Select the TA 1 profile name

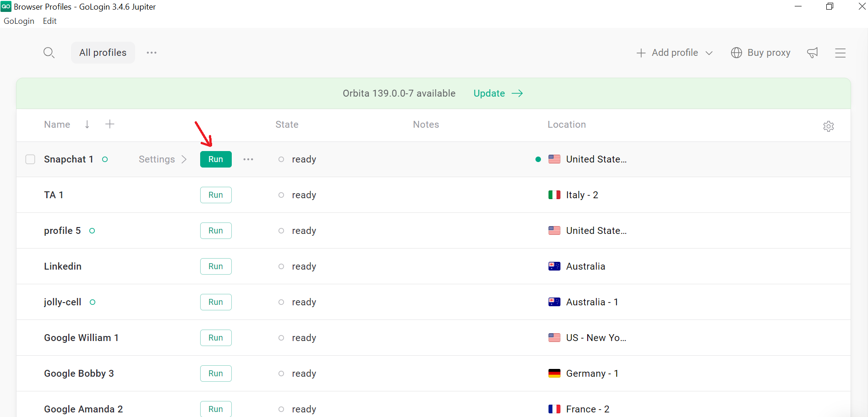(x=54, y=195)
